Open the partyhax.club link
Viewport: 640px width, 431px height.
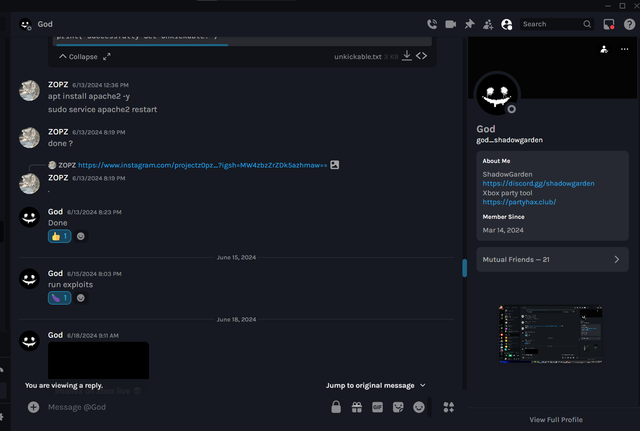(519, 202)
